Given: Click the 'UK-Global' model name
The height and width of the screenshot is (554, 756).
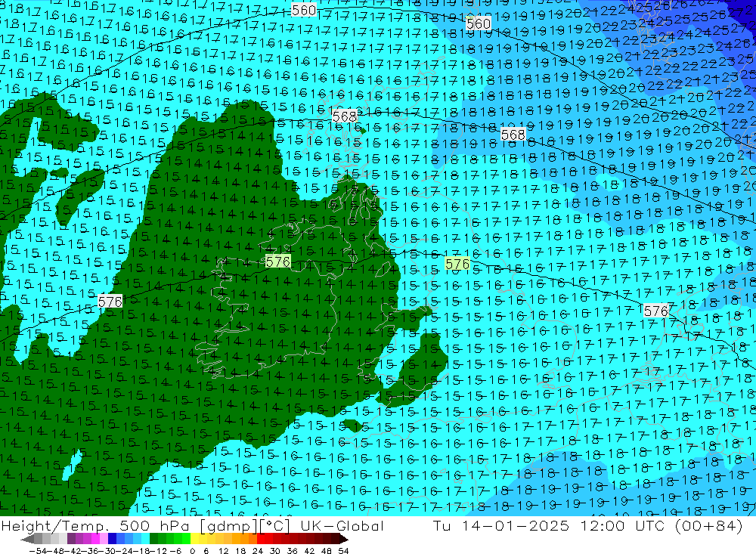Looking at the screenshot, I should click(x=342, y=526).
